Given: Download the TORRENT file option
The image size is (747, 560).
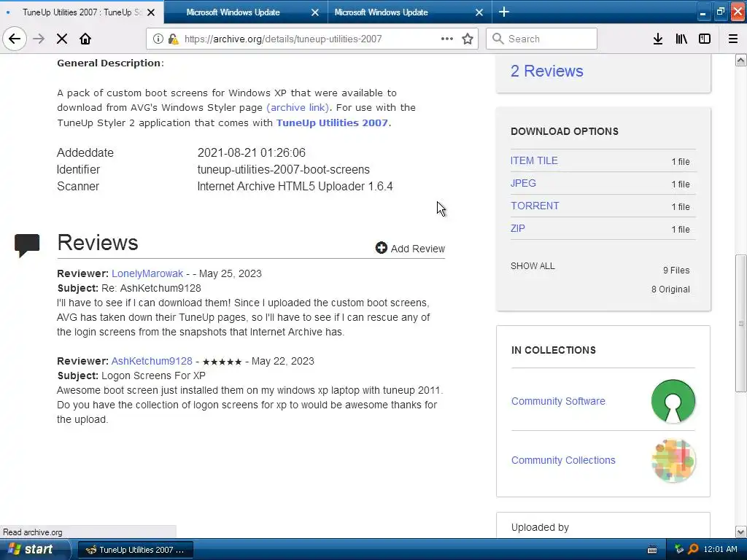Looking at the screenshot, I should click(x=535, y=206).
